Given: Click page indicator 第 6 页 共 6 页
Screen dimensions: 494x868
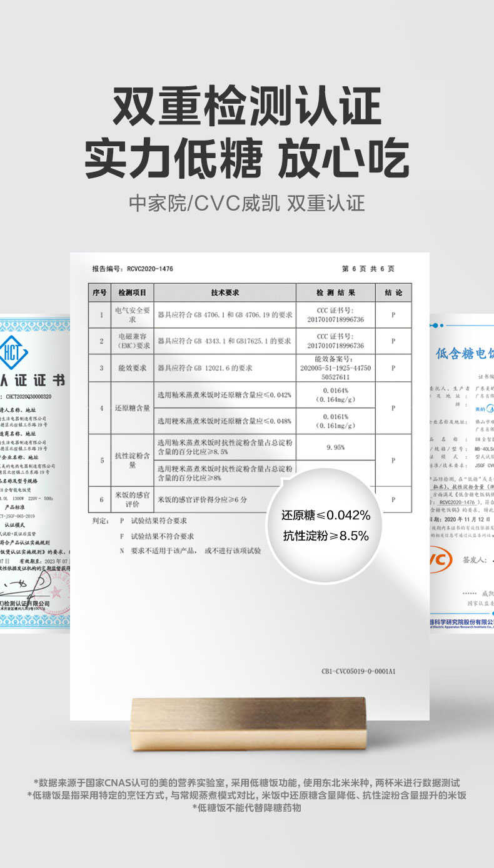Looking at the screenshot, I should [x=368, y=269].
